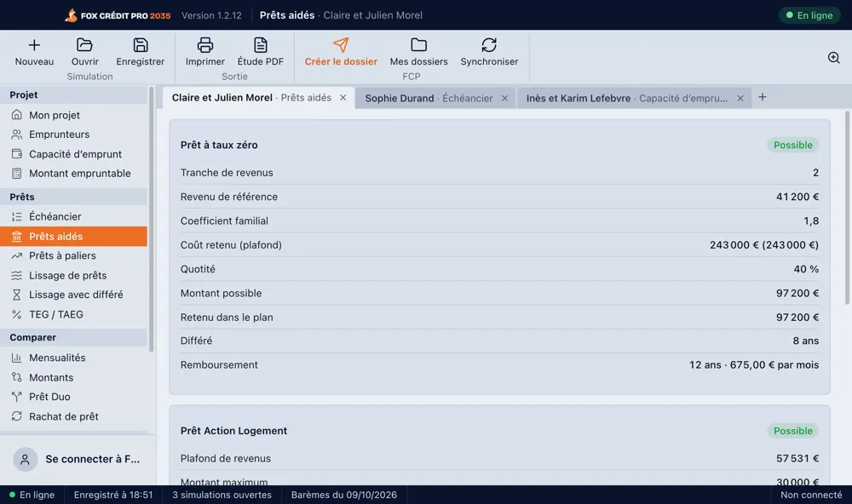This screenshot has height=504, width=852.
Task: Select Lissage avec différé in the sidebar
Action: 74,295
